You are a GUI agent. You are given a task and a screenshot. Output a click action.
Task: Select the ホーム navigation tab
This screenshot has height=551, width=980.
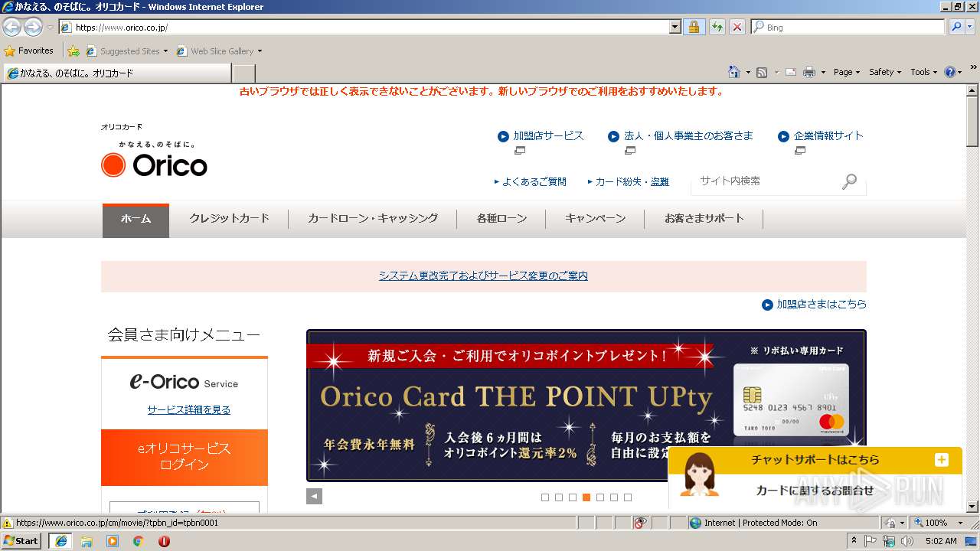click(x=136, y=220)
